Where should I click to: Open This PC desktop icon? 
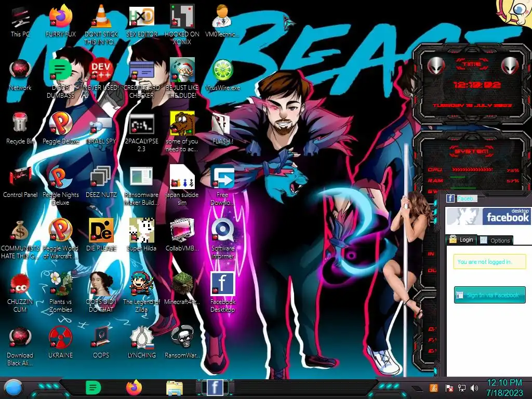20,21
